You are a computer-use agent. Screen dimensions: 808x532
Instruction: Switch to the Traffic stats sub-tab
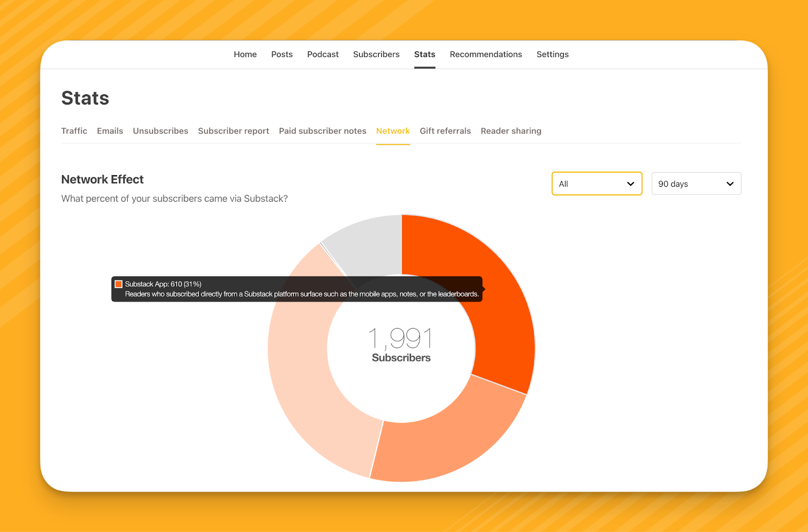point(74,131)
